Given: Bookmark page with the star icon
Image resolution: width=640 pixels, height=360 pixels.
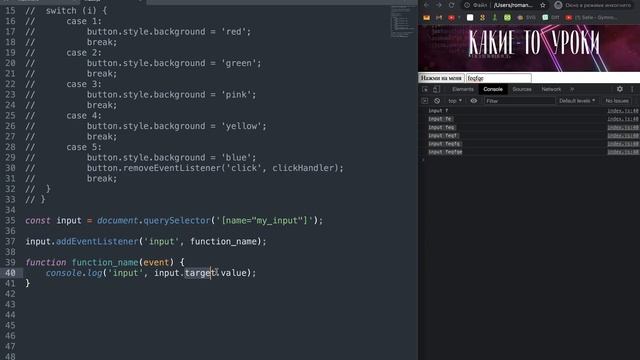Looking at the screenshot, I should point(543,5).
